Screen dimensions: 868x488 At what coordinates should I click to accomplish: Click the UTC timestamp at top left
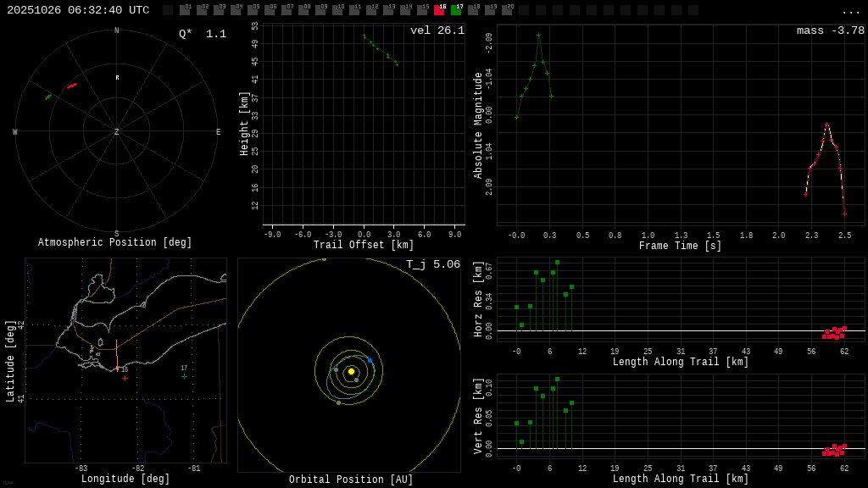(x=78, y=10)
